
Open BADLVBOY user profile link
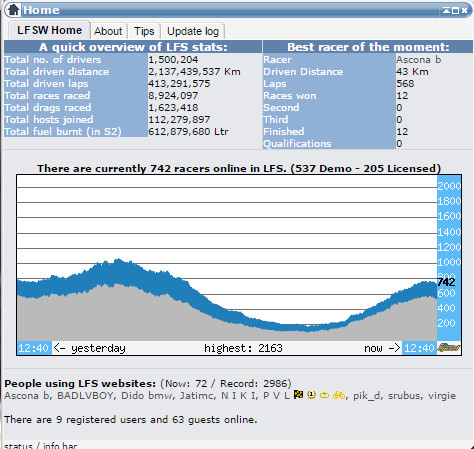(86, 396)
